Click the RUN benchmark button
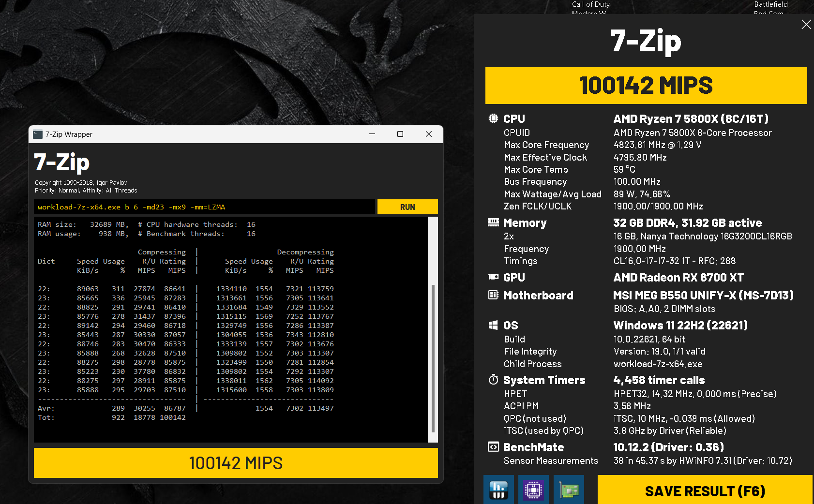814x504 pixels. [x=407, y=207]
